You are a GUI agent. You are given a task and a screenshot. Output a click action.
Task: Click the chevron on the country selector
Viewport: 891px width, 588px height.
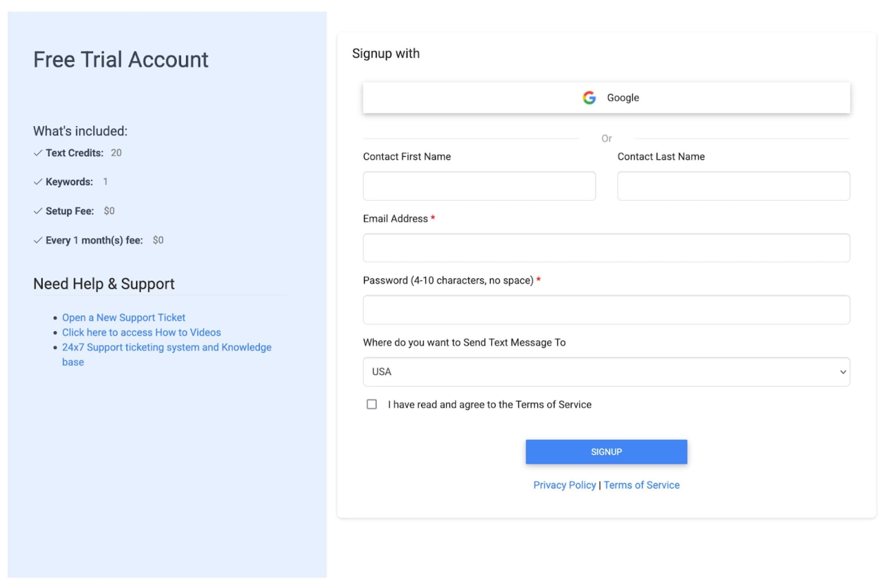coord(842,372)
